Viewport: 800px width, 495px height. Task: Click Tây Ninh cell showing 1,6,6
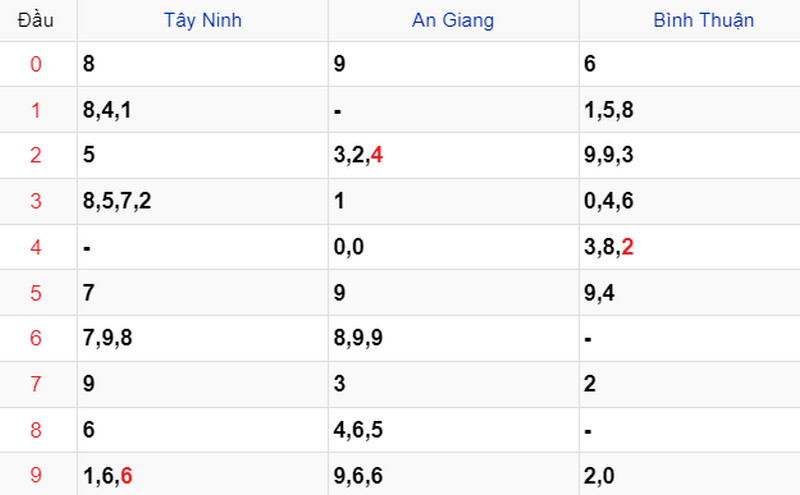point(108,476)
